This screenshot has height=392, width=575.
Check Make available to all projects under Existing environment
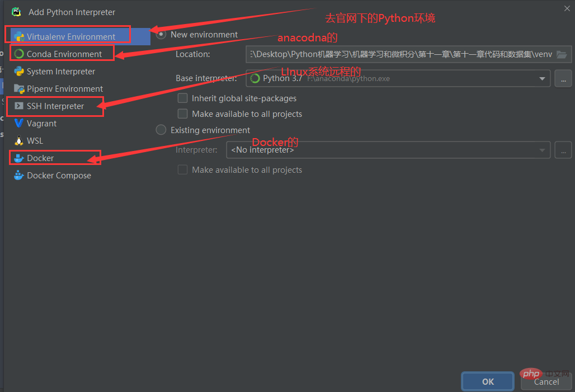182,169
